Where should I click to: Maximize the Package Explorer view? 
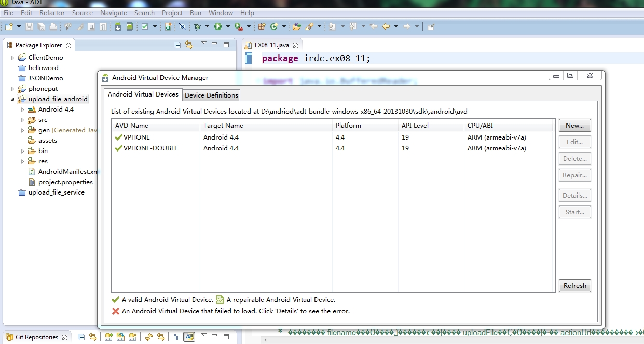tap(226, 45)
